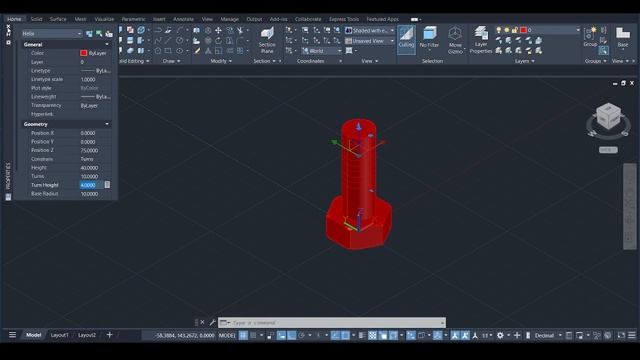Open workspace switching gear icon
The image size is (640, 360).
coord(500,336)
